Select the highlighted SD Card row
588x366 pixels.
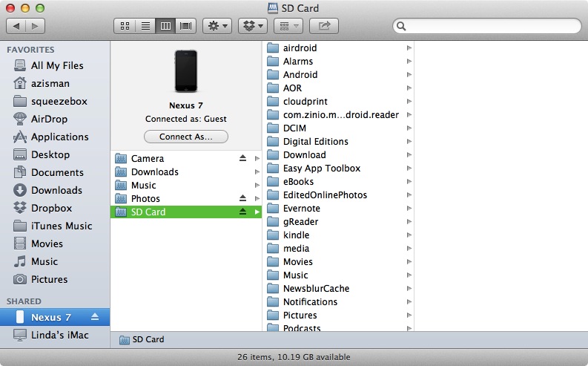185,212
